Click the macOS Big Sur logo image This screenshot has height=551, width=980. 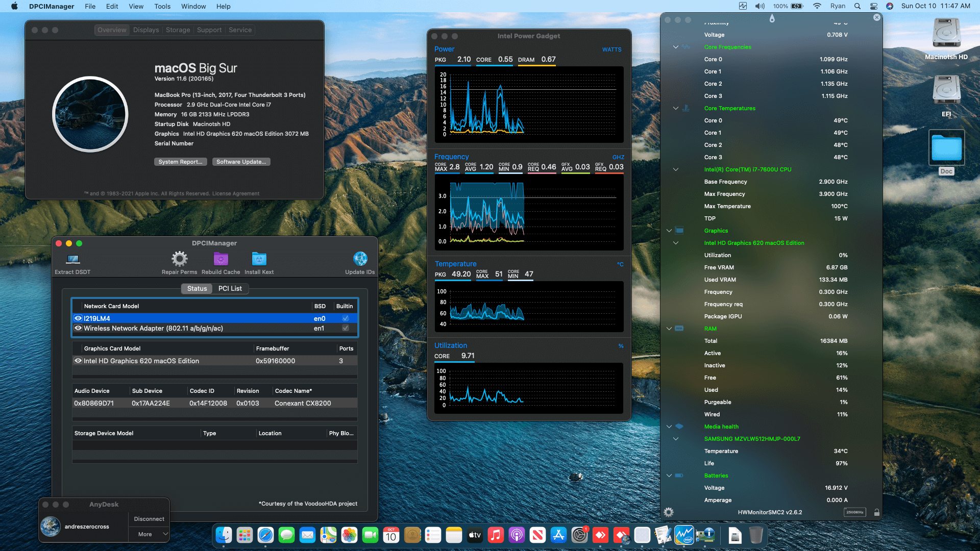click(90, 114)
